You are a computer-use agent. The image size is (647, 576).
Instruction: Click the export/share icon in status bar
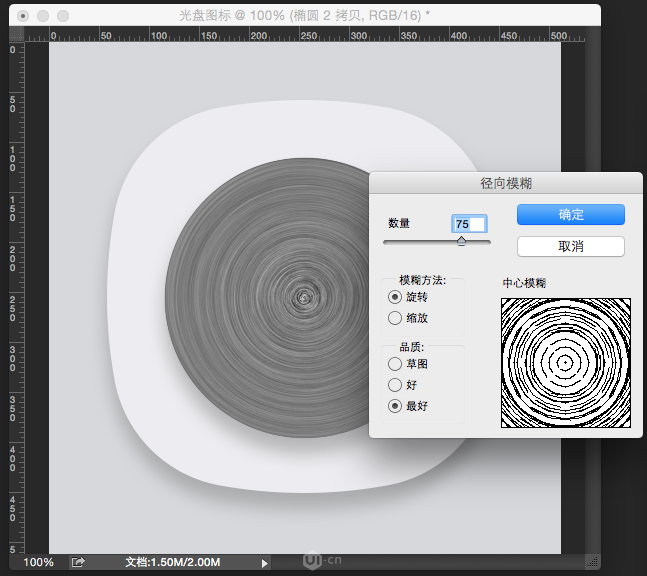click(x=79, y=563)
